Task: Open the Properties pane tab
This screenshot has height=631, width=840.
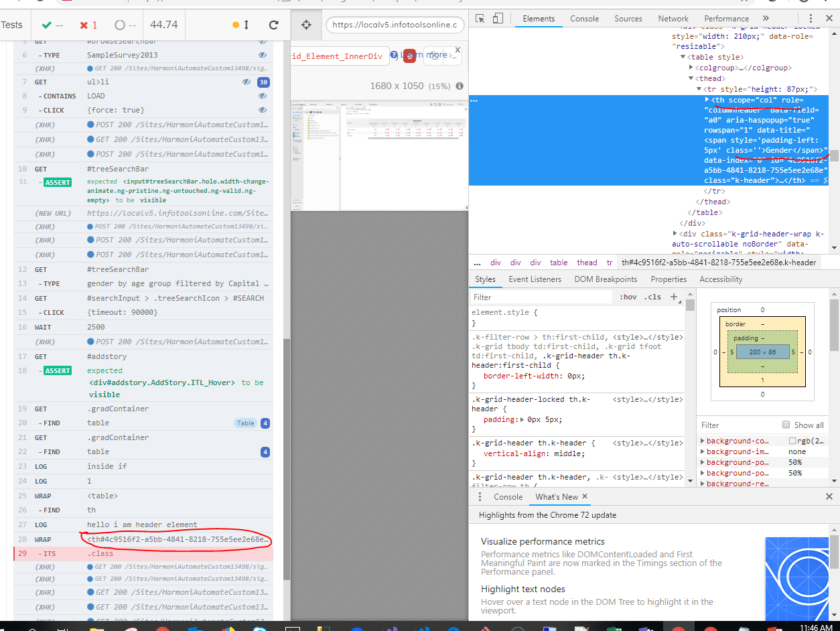Action: coord(669,279)
